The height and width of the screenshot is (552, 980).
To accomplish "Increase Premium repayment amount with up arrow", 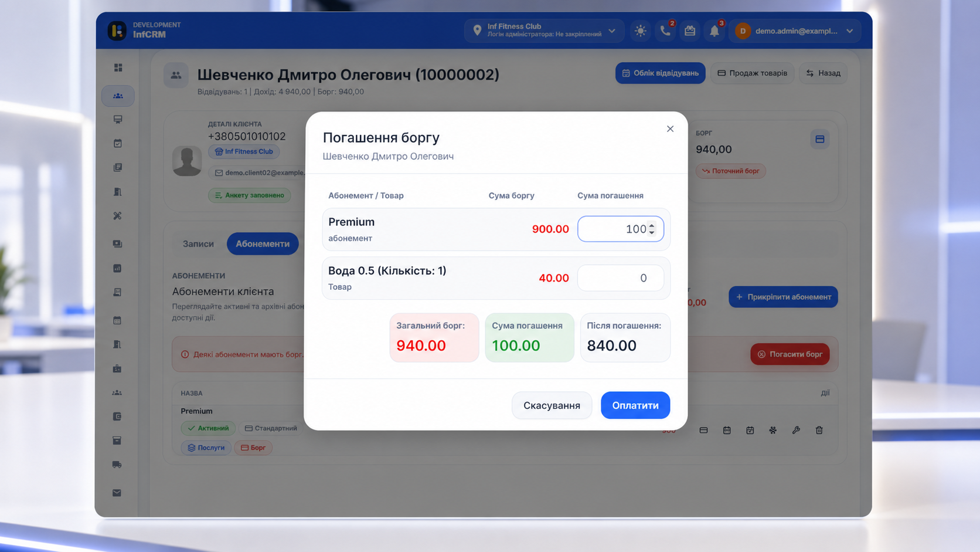I will pyautogui.click(x=652, y=226).
